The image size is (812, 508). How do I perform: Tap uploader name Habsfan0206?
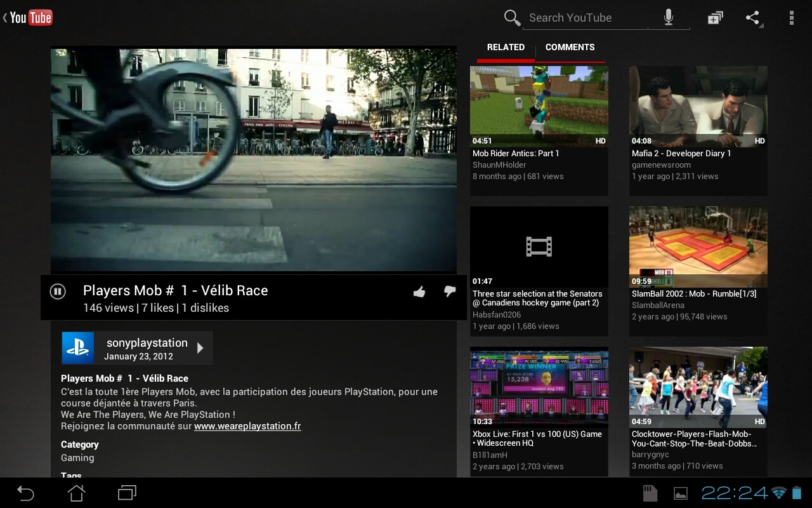click(497, 315)
